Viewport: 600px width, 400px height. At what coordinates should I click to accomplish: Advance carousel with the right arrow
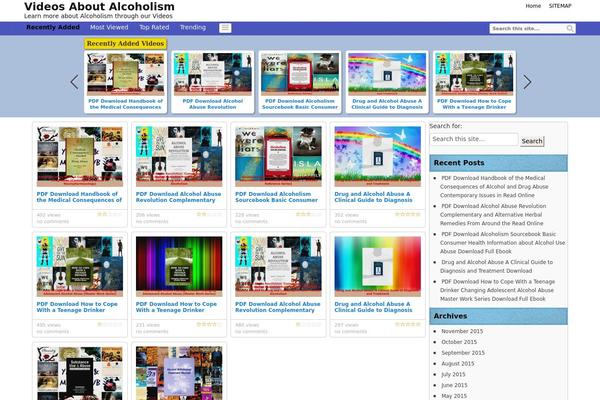[x=527, y=82]
